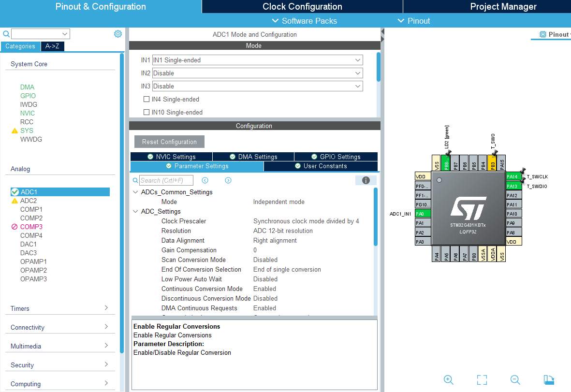Go to next search result arrow
The image size is (571, 392).
(228, 180)
